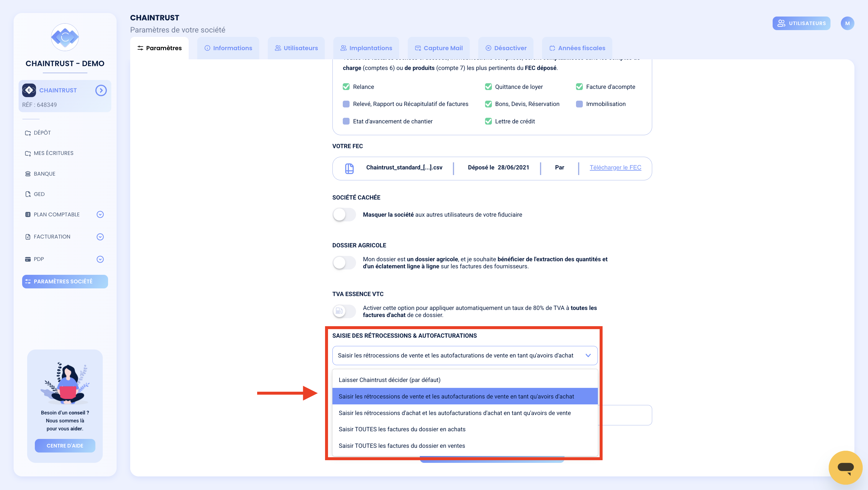Expand the PDP submenu chevron
The height and width of the screenshot is (490, 868).
[x=100, y=259]
